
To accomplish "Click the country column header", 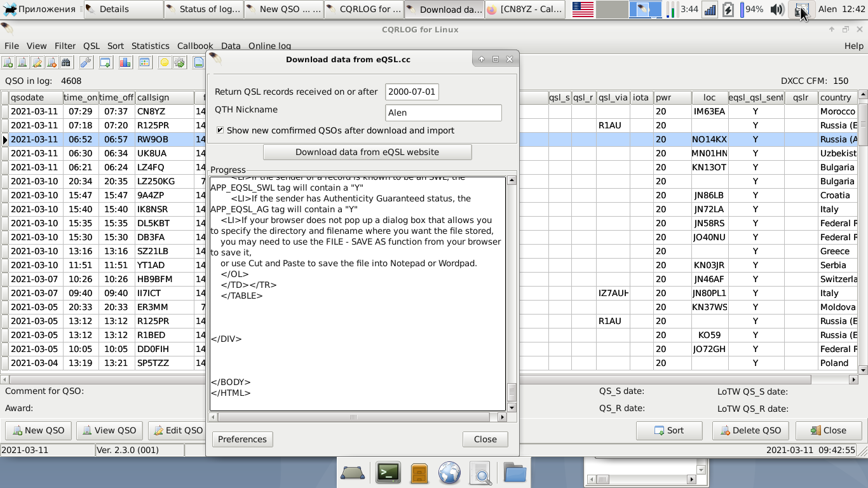I will click(837, 97).
